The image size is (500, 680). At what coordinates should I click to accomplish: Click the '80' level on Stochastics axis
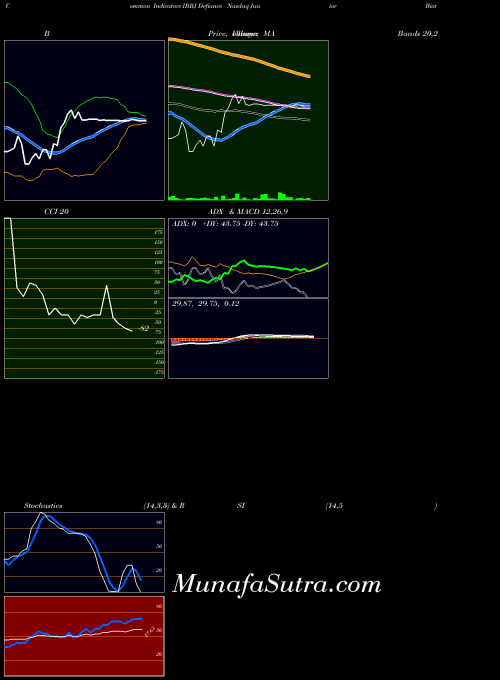159,523
